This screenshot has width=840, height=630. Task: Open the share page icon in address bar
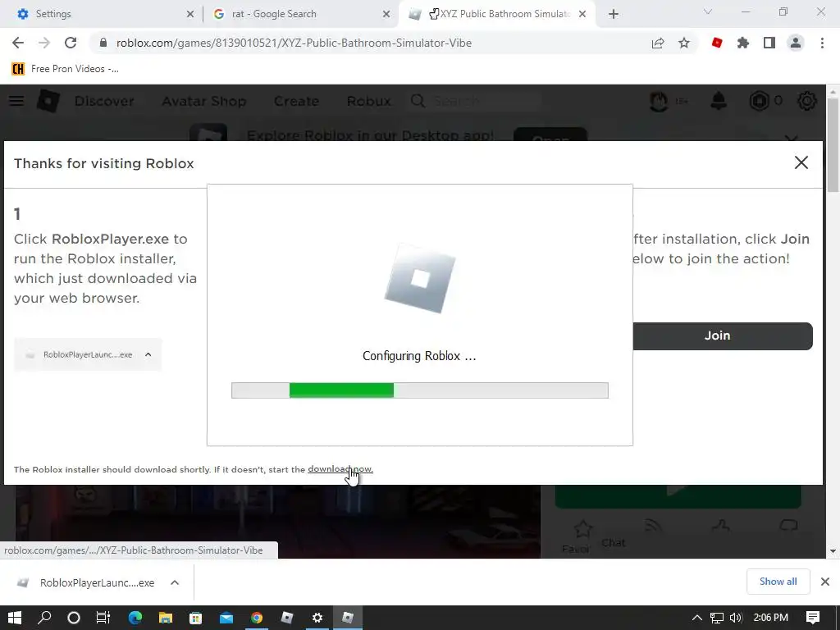pos(658,43)
